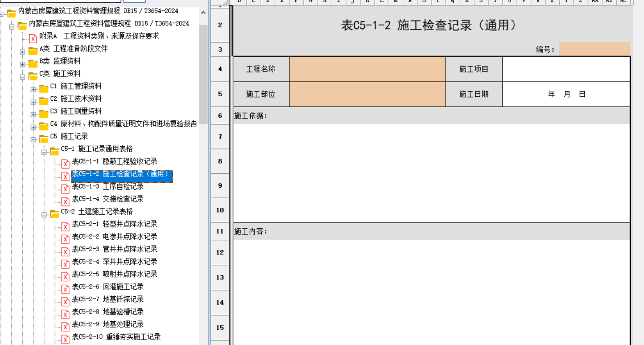Open 表C5-2-10 重锤夯实施工记录
This screenshot has width=644, height=345.
[x=117, y=337]
